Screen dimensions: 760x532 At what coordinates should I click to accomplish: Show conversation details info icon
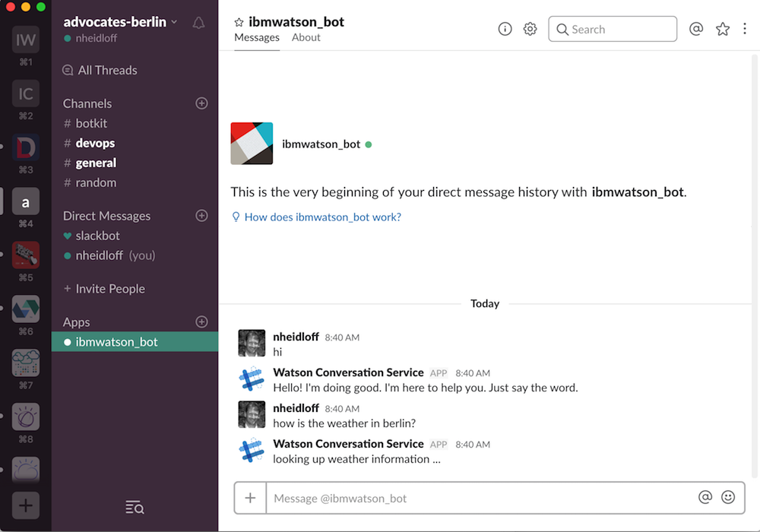click(505, 29)
